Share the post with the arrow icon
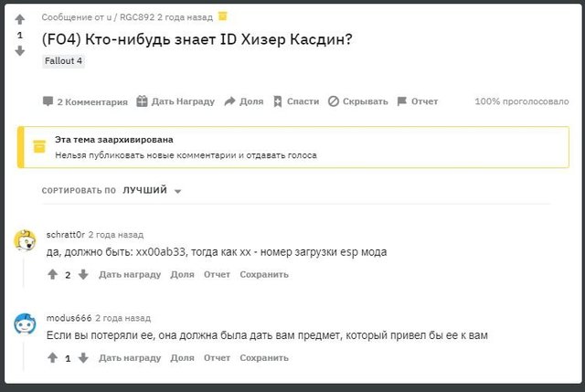This screenshot has width=585, height=392. tap(230, 101)
